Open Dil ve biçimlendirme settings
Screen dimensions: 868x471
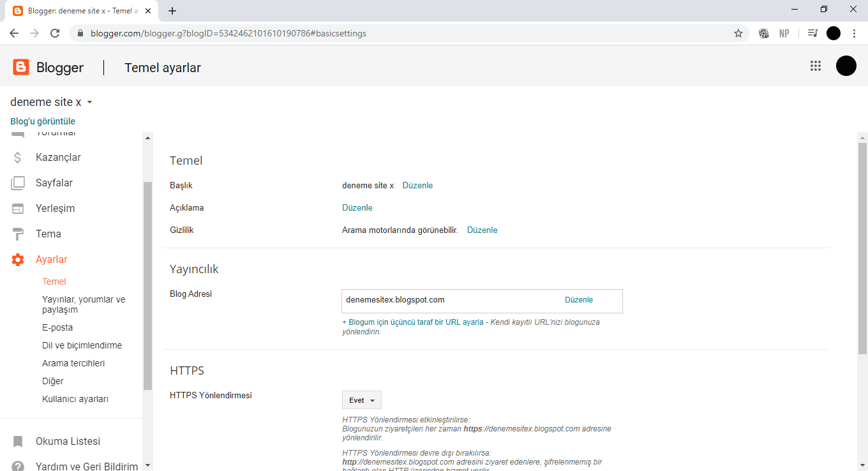tap(82, 345)
